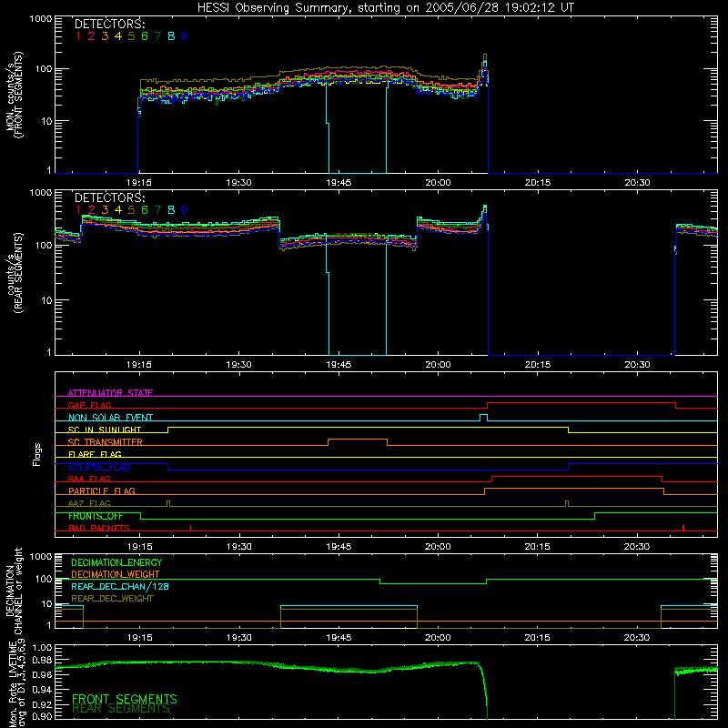Click the 20:30 tick under the decimation plot

[636, 638]
